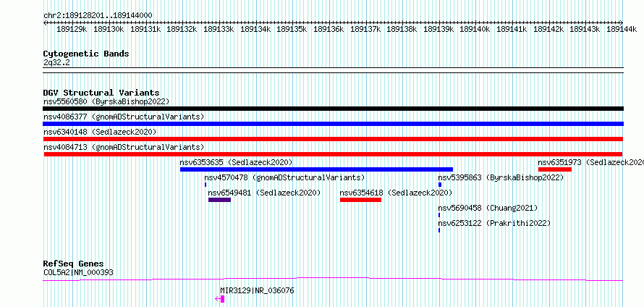Click the COL5A2 magenta transcript line
Viewport: 644px width, 307px height.
point(333,279)
